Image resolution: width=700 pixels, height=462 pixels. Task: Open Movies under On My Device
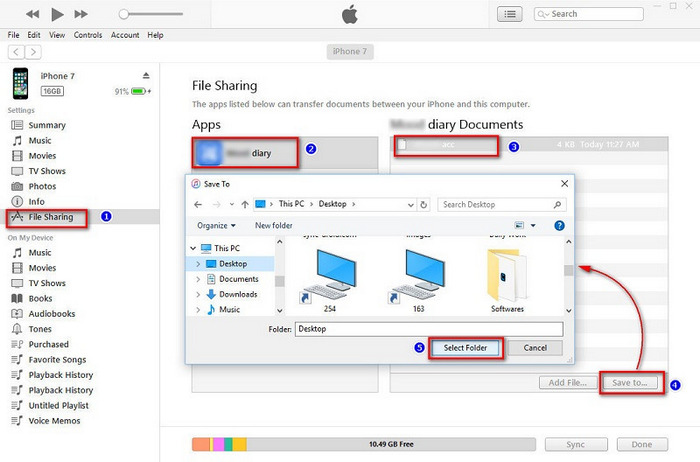[x=42, y=268]
